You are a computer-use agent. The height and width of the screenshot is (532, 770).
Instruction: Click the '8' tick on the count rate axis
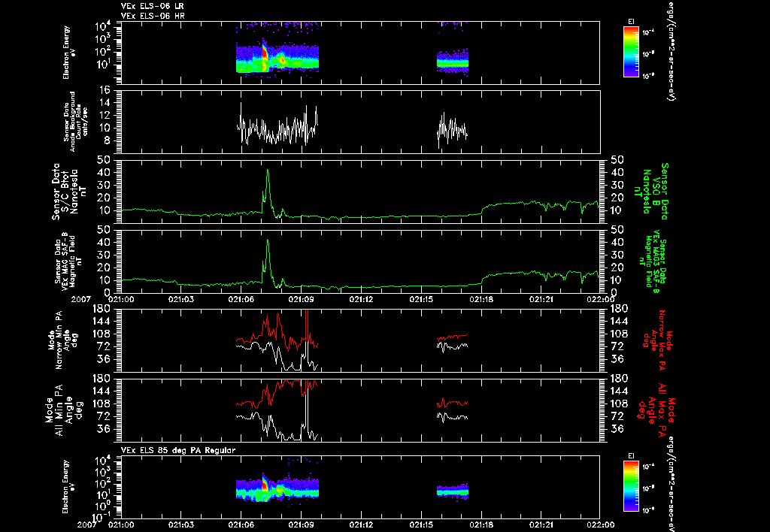[x=106, y=141]
